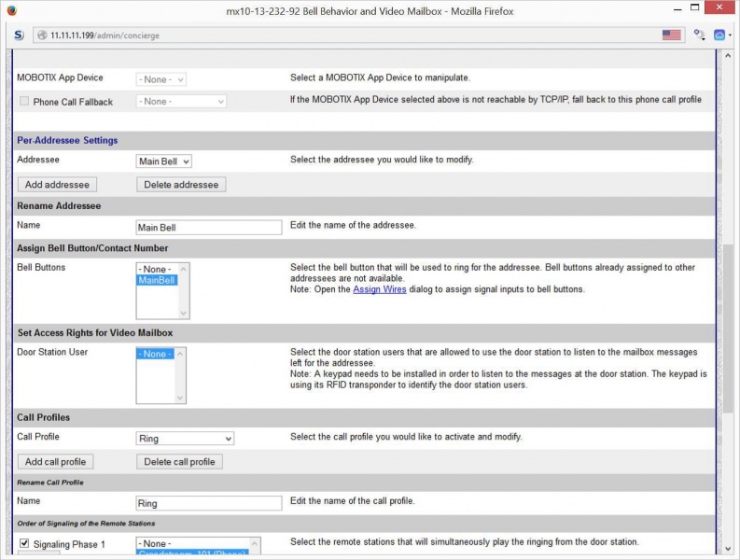
Task: Open the Call Profile dropdown showing Ring
Action: (x=185, y=438)
